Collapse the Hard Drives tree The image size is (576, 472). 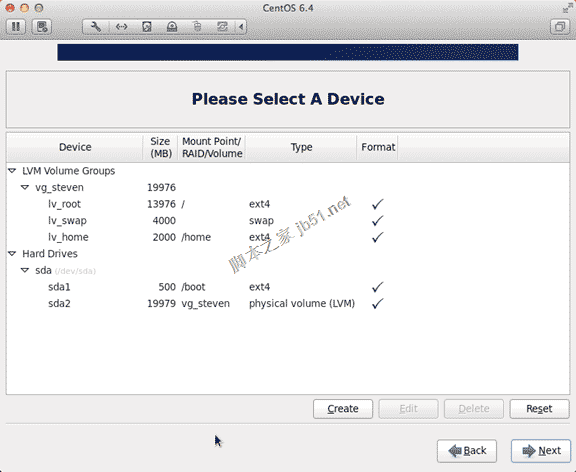(x=12, y=253)
